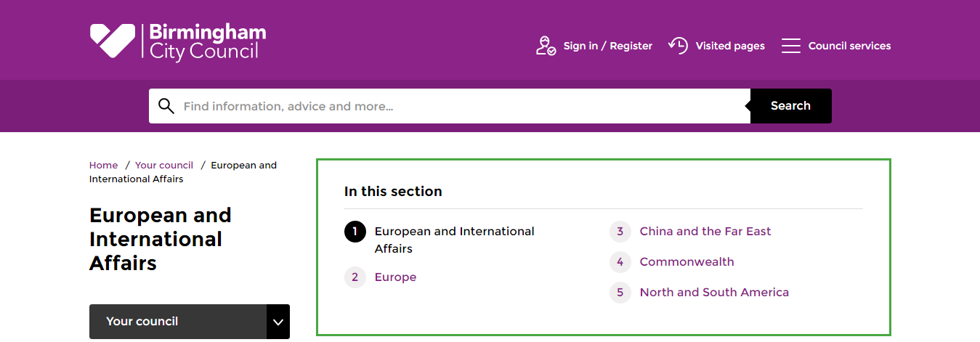
Task: Click the magnifying glass search icon
Action: 166,106
